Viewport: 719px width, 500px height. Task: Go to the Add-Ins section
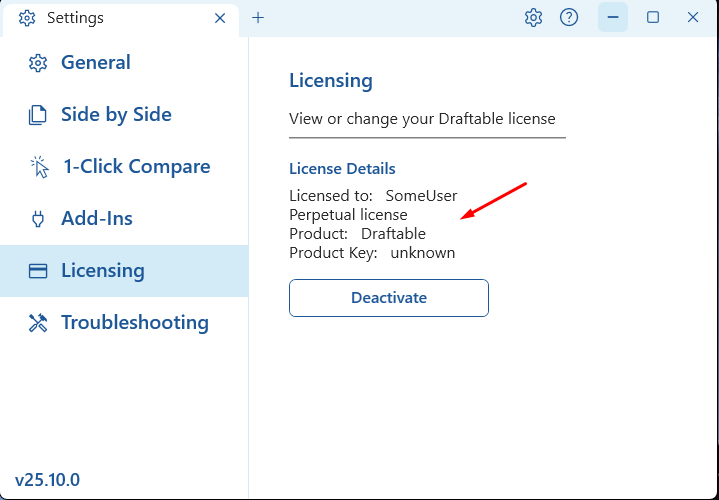(124, 218)
